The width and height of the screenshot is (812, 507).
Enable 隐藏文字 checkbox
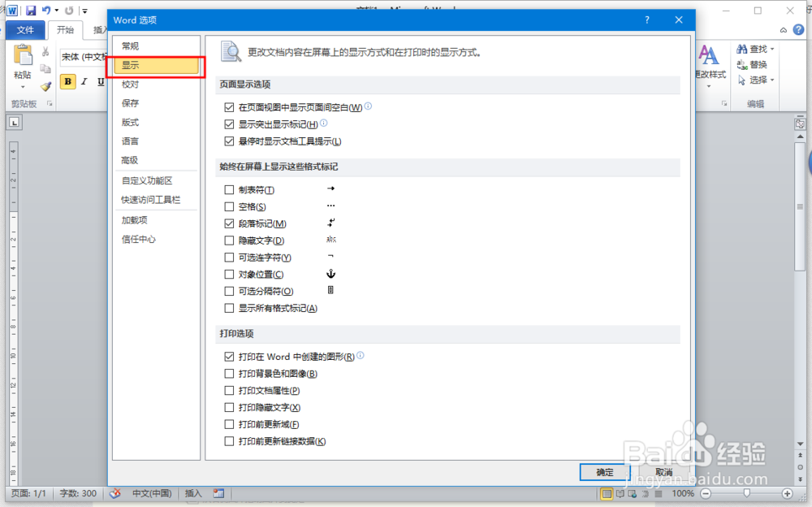[229, 240]
